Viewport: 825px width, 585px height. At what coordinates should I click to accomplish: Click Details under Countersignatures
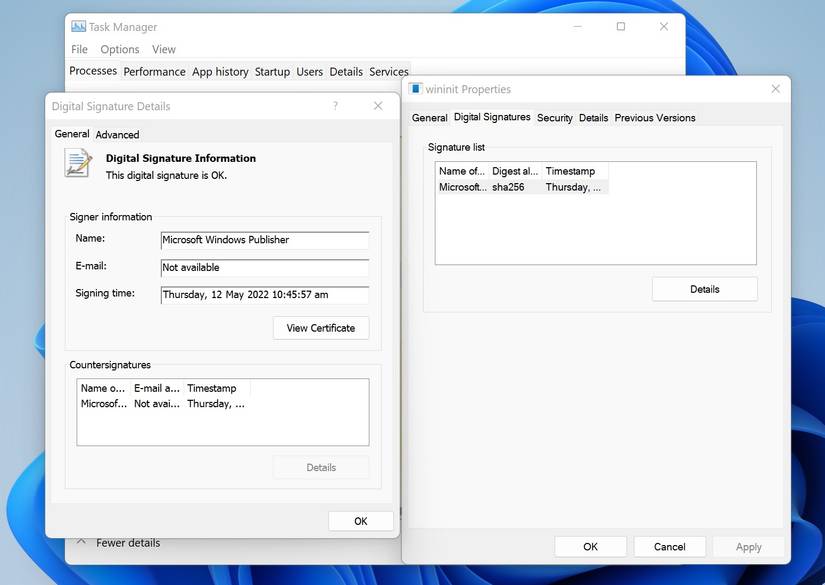[320, 466]
